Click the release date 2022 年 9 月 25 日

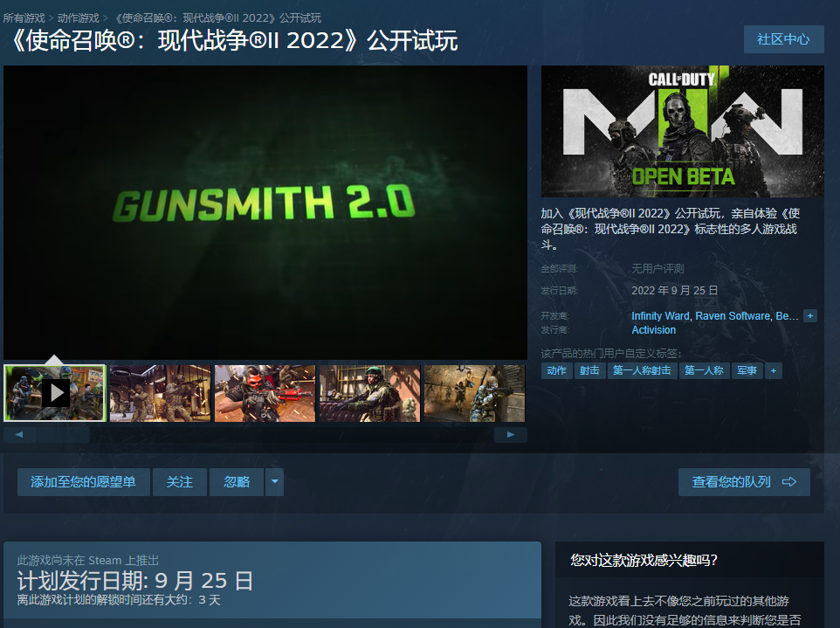point(674,291)
